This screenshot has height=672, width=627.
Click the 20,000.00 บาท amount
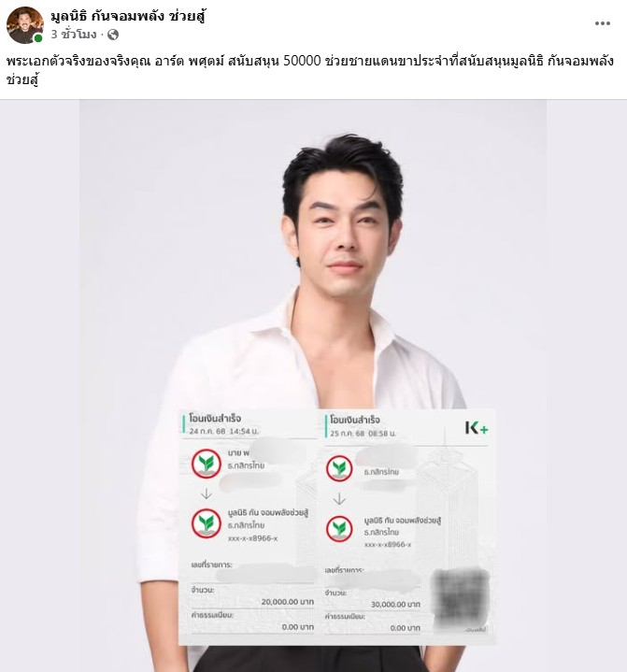coord(287,602)
